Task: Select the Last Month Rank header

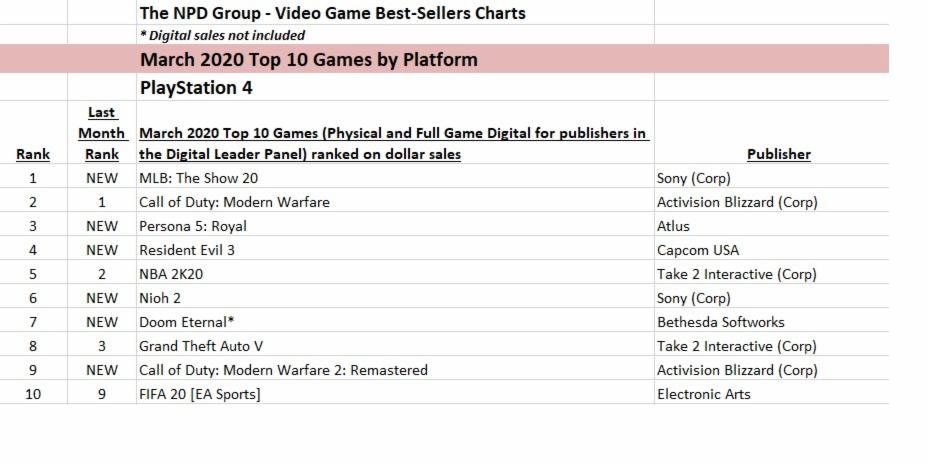Action: tap(102, 133)
